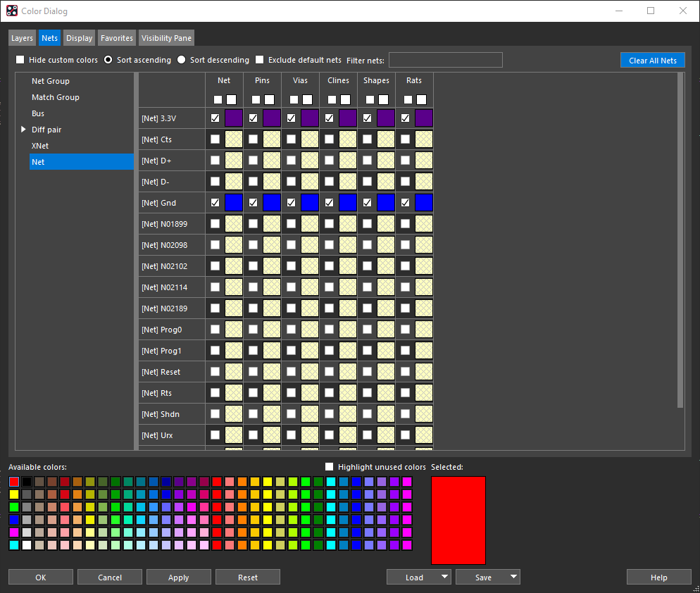The height and width of the screenshot is (593, 700).
Task: Check the Pins checkbox for N02102 row
Action: coord(253,266)
